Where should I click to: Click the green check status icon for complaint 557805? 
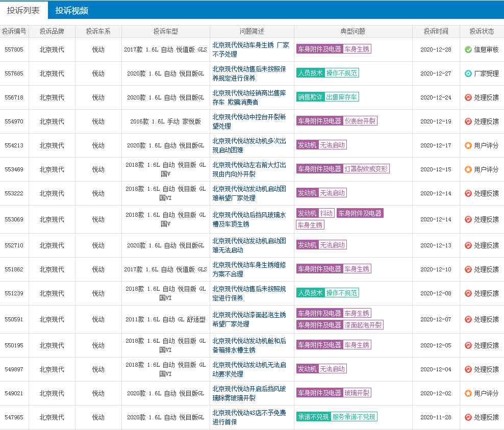pyautogui.click(x=468, y=49)
